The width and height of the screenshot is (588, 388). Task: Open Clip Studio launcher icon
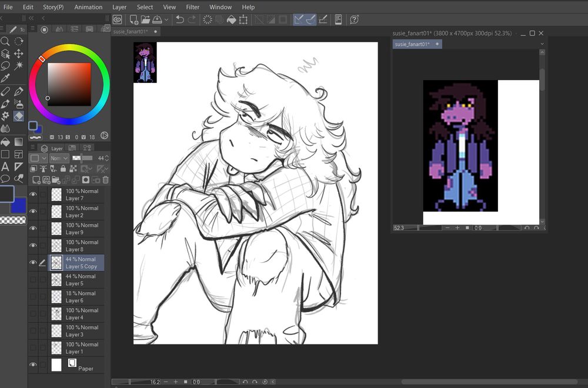118,20
